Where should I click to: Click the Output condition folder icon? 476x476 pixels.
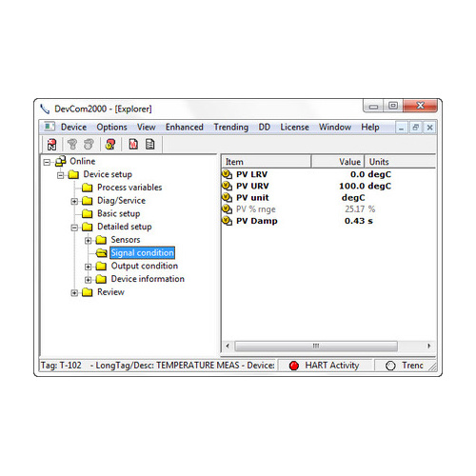101,266
